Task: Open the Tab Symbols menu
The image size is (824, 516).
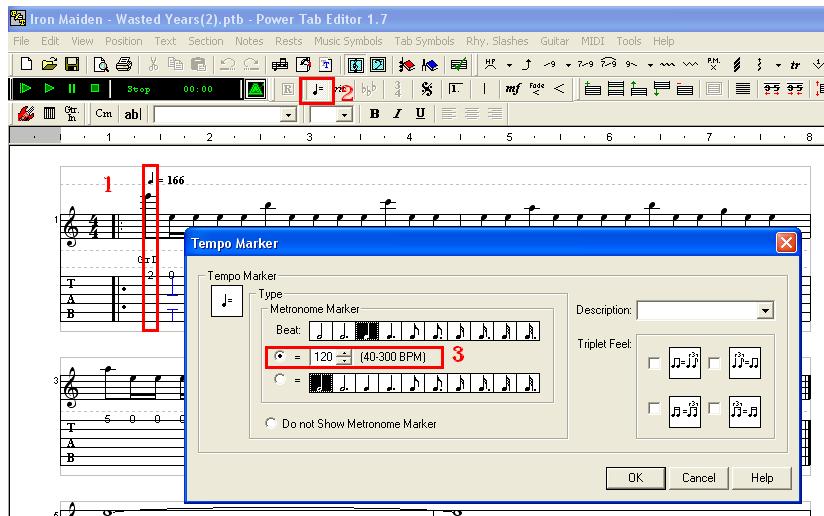Action: [424, 41]
